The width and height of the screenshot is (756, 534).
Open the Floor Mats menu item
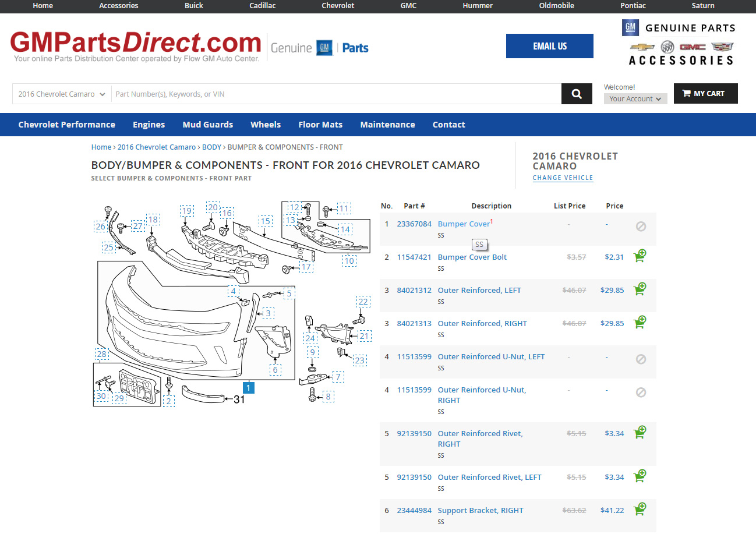pyautogui.click(x=320, y=125)
